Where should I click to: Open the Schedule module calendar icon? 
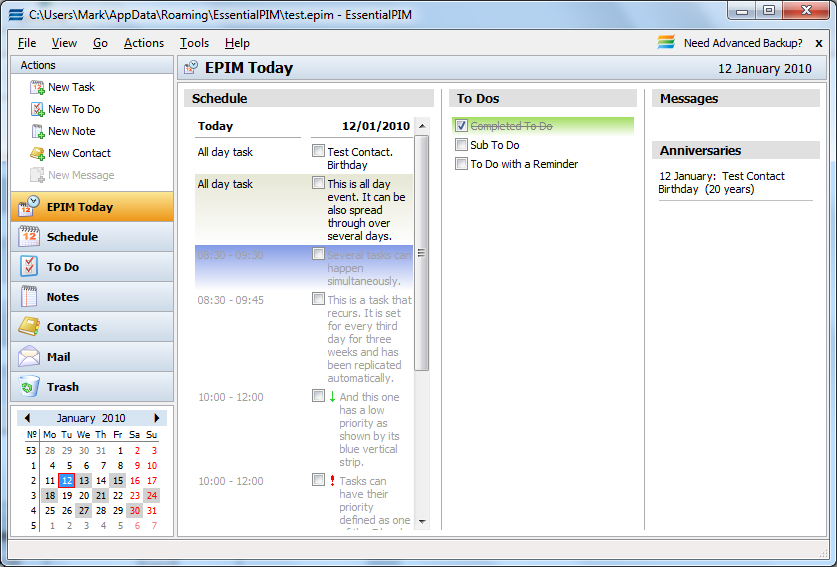click(29, 237)
